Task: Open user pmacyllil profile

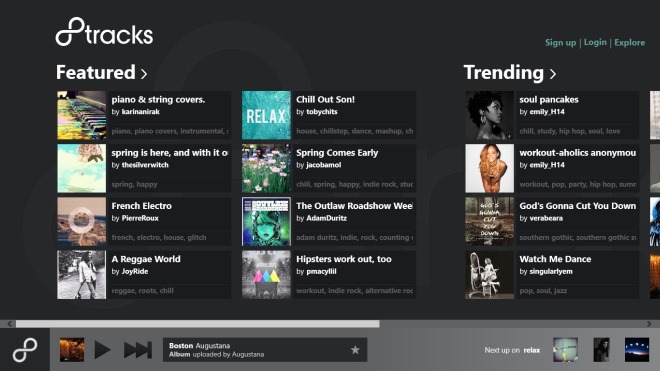Action: [322, 271]
